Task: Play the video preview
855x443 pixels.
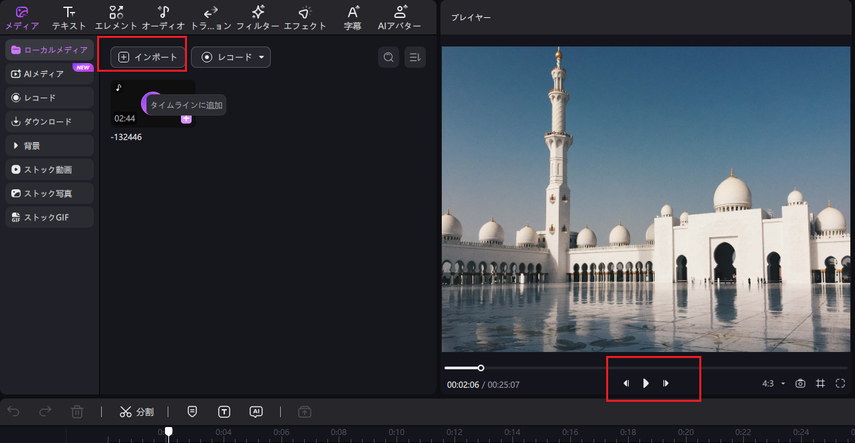Action: (646, 384)
